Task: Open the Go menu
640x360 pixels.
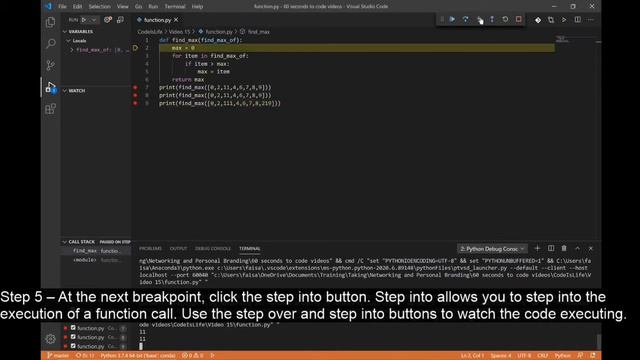Action: click(138, 7)
